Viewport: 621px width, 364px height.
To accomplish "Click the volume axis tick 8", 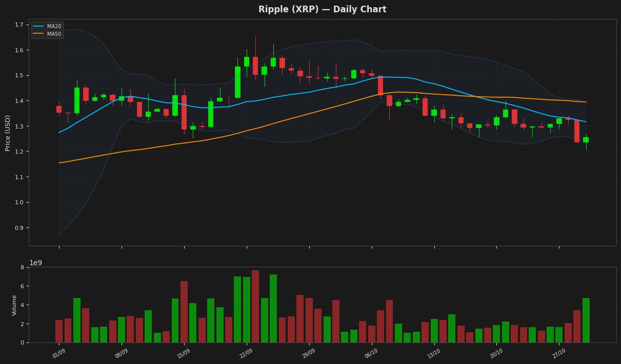I will click(x=22, y=267).
